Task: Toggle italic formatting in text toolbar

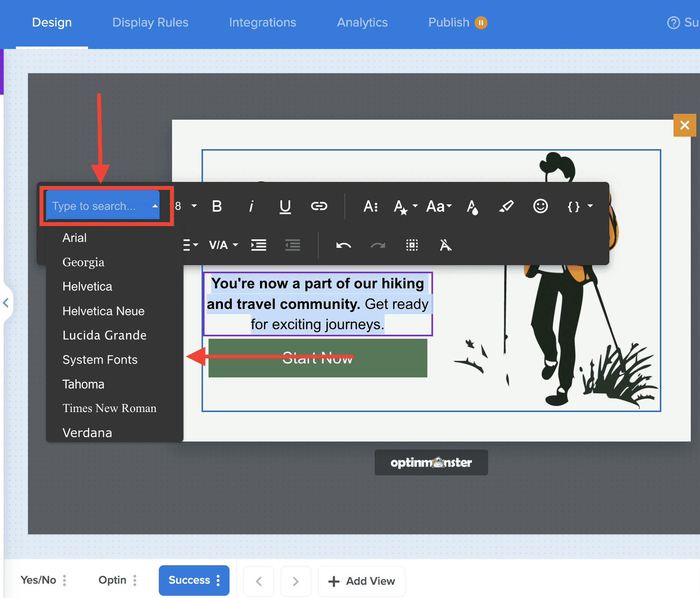Action: point(251,206)
